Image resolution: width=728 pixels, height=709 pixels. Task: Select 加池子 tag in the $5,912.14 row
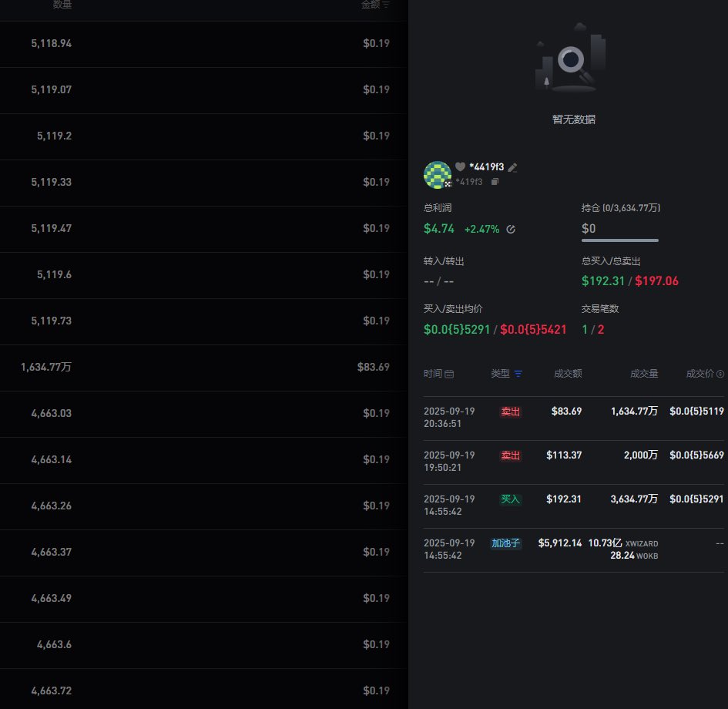(x=505, y=543)
